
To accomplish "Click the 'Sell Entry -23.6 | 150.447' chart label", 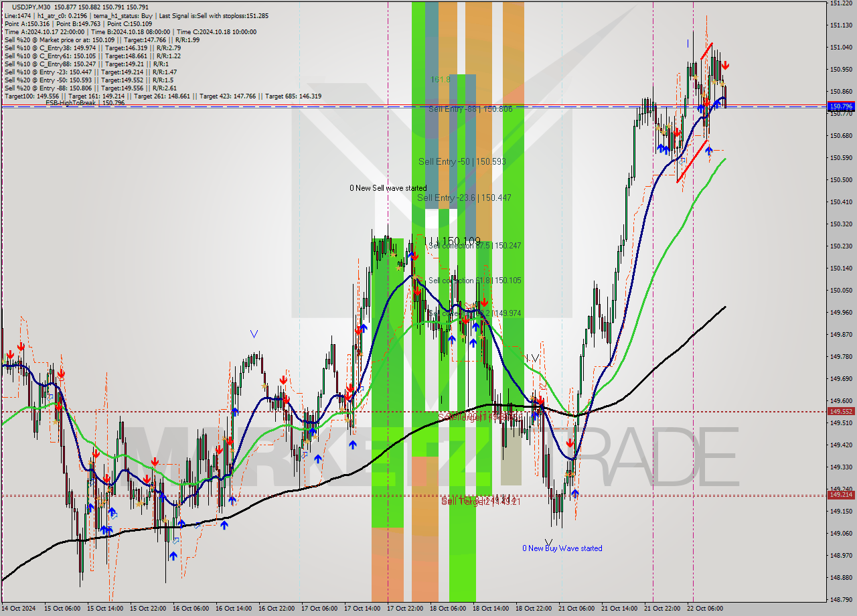I will click(464, 198).
